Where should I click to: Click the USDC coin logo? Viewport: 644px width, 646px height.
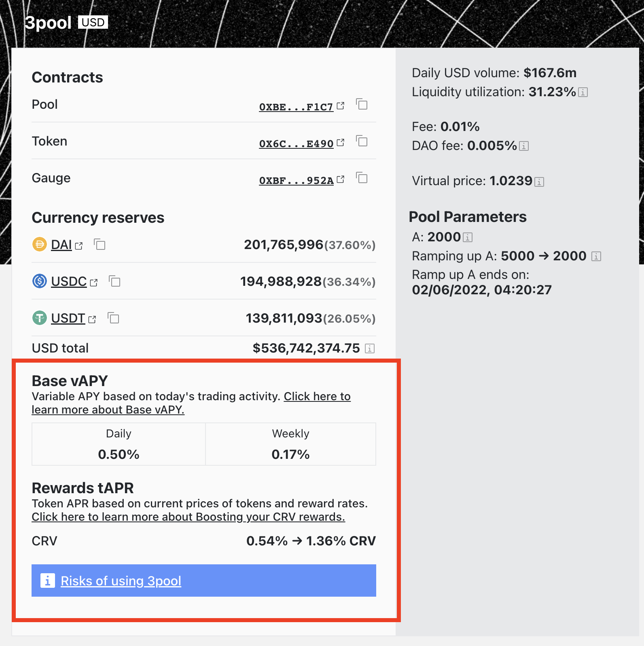click(40, 281)
